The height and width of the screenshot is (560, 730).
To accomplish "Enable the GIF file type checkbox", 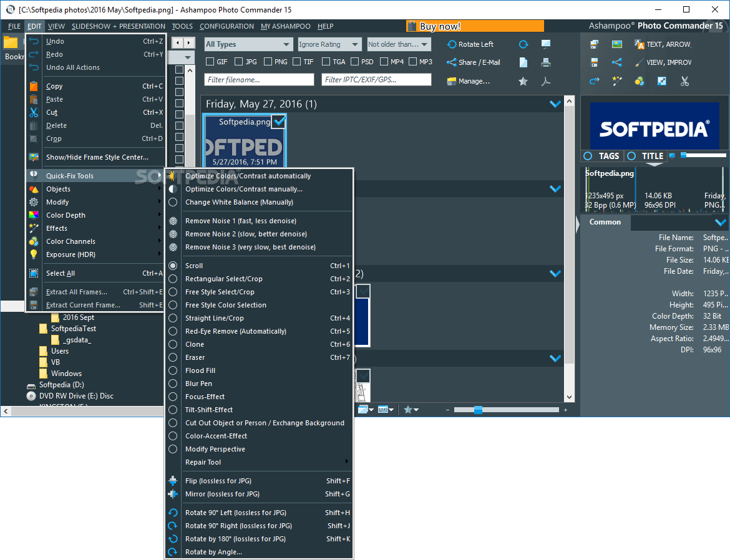I will coord(210,62).
